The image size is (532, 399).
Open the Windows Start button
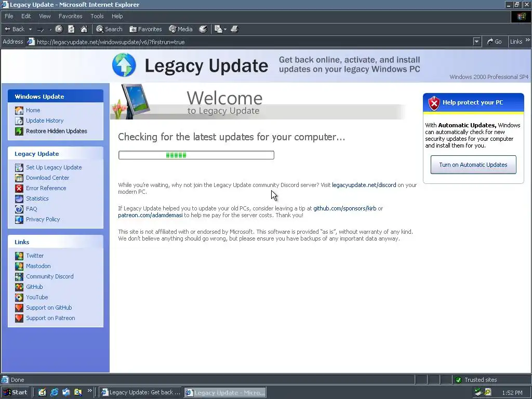click(x=15, y=392)
